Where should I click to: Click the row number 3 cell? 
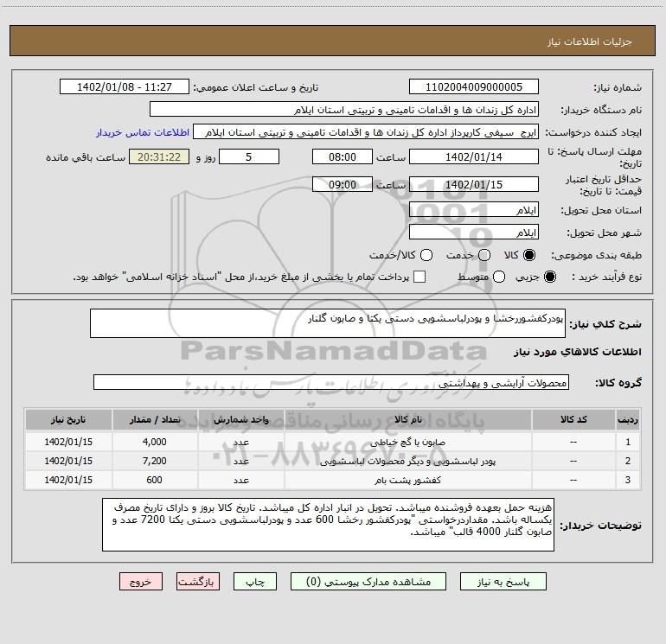point(628,480)
